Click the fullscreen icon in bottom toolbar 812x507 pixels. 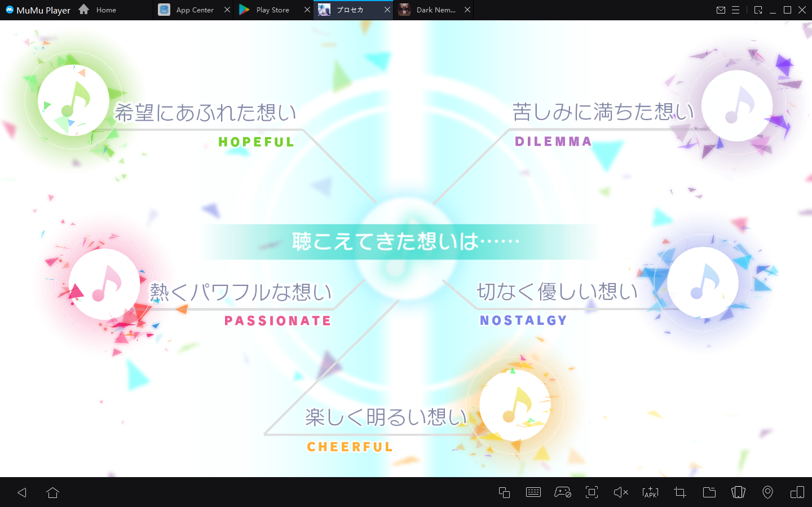pos(592,492)
